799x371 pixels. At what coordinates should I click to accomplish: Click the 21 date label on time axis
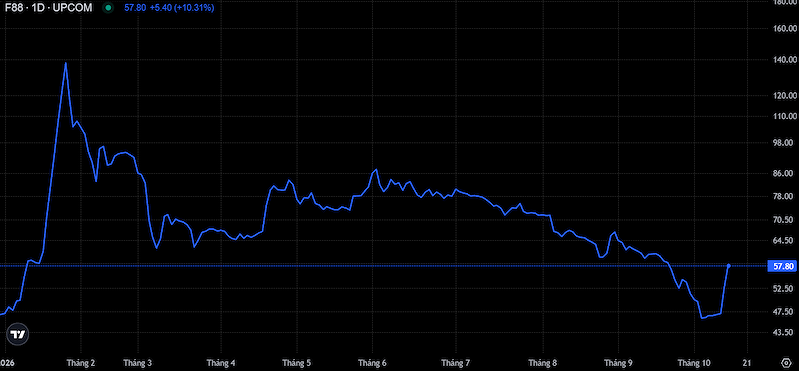click(747, 363)
